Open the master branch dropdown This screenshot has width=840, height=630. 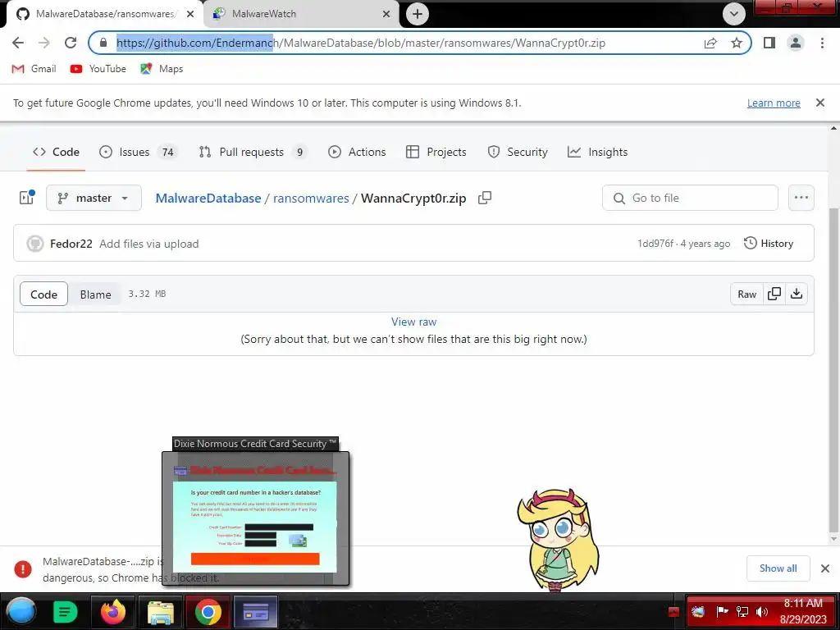[94, 199]
